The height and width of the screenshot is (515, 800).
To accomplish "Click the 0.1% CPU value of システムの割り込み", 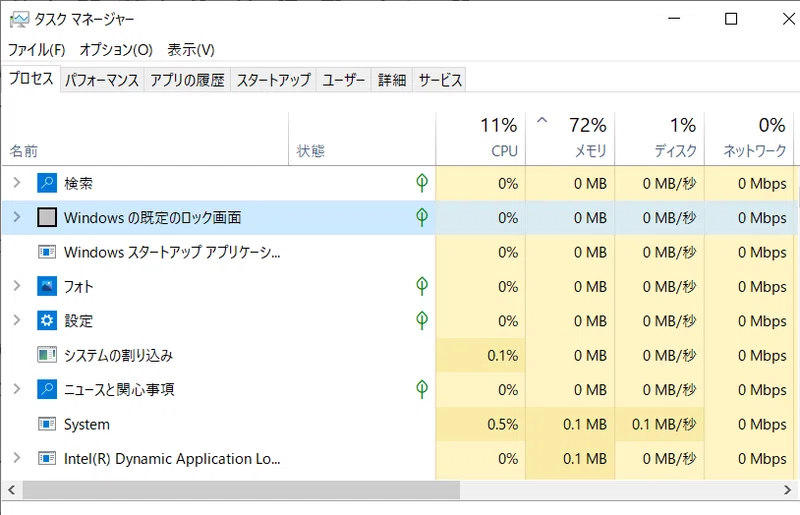I will click(503, 355).
